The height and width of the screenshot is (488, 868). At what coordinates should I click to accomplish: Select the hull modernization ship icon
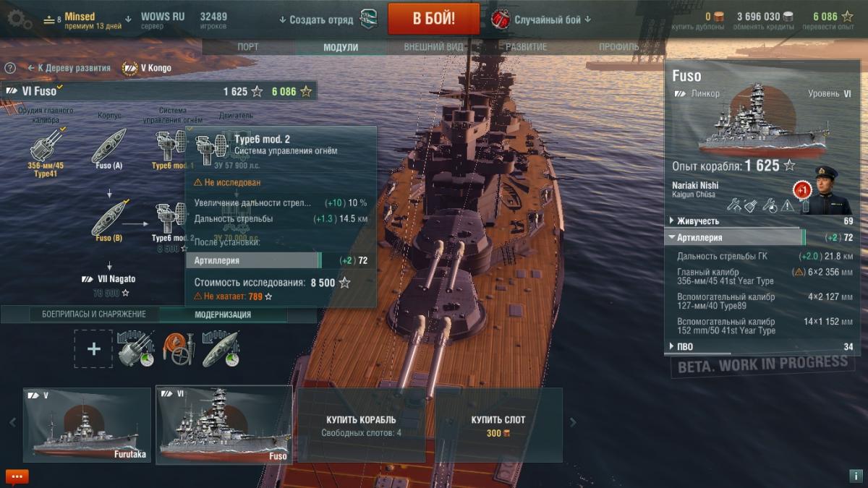tap(220, 349)
